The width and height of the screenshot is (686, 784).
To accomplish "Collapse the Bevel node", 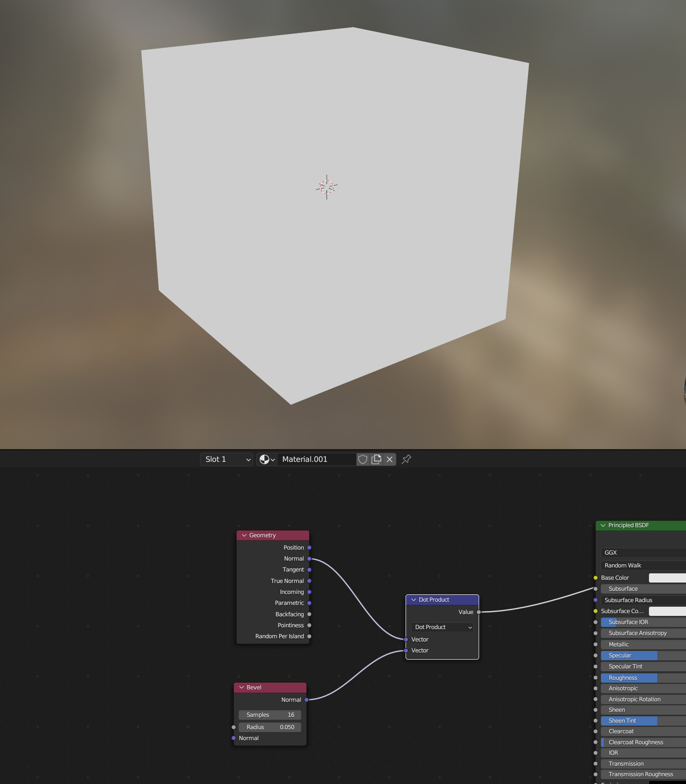I will (x=242, y=687).
